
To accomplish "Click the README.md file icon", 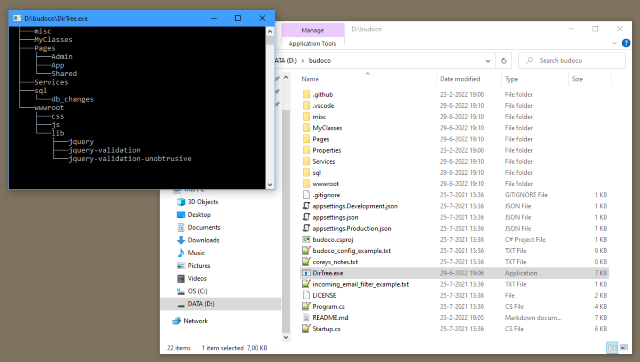I will tap(306, 318).
